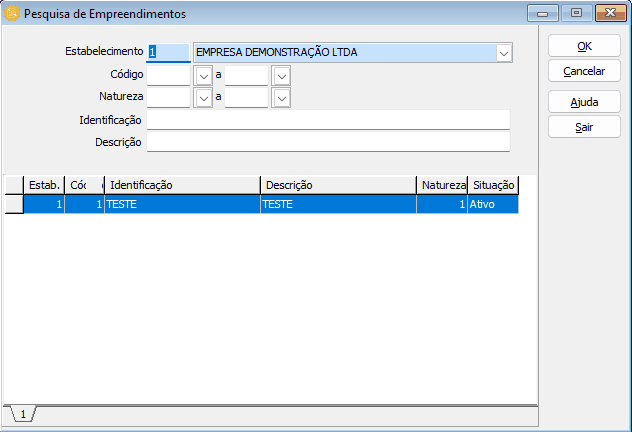
Task: Sort by the Identificação column header
Action: (x=182, y=185)
